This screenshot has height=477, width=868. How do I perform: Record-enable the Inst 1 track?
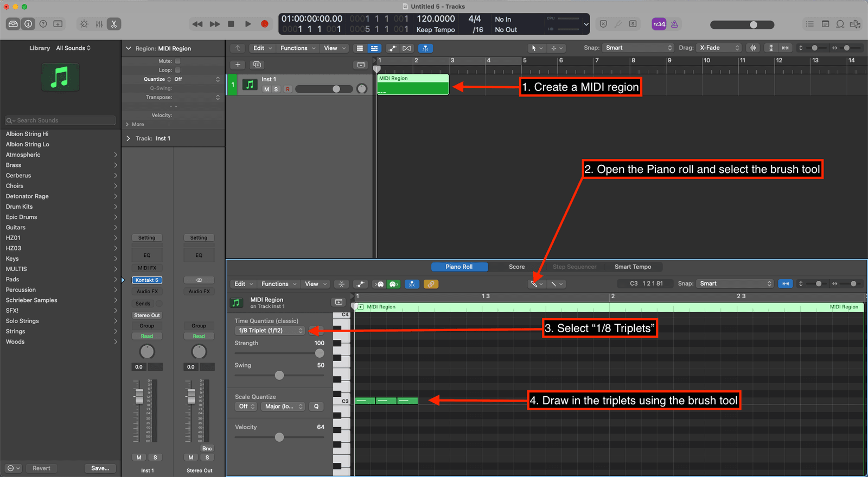coord(288,89)
